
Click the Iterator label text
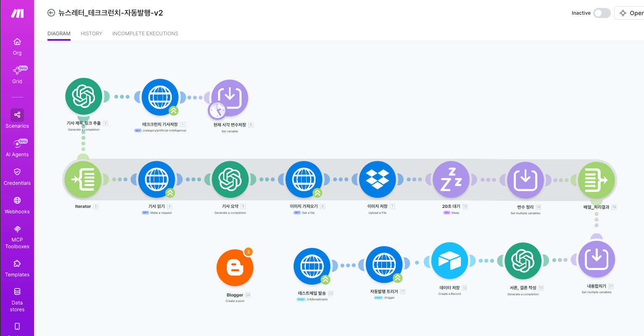pyautogui.click(x=83, y=207)
